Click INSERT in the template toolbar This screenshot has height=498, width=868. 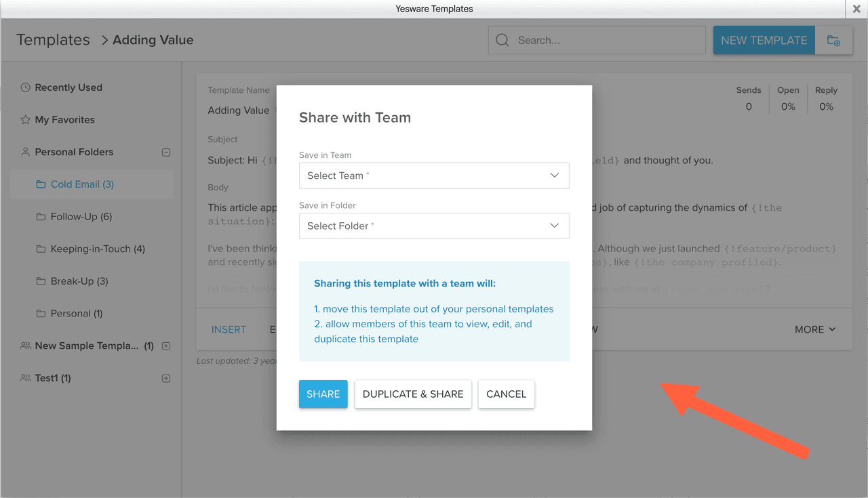pos(229,329)
